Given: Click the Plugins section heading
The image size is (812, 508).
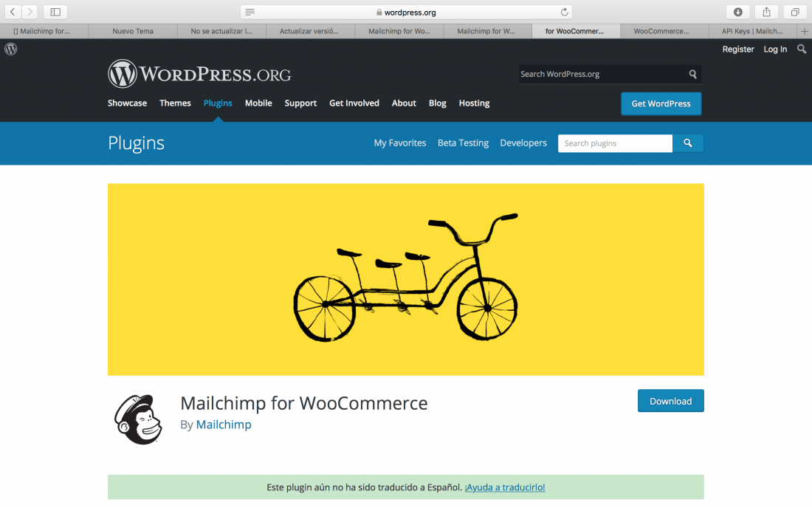Looking at the screenshot, I should pos(137,143).
